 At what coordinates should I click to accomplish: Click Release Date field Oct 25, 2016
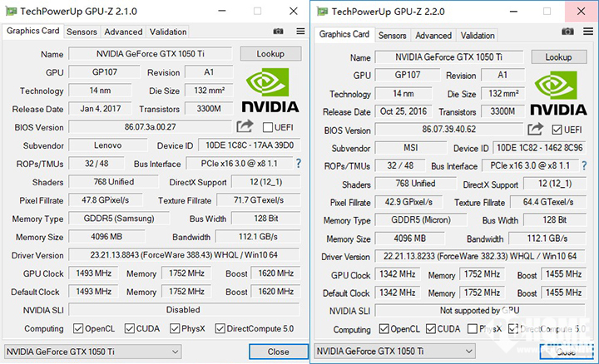[x=403, y=111]
